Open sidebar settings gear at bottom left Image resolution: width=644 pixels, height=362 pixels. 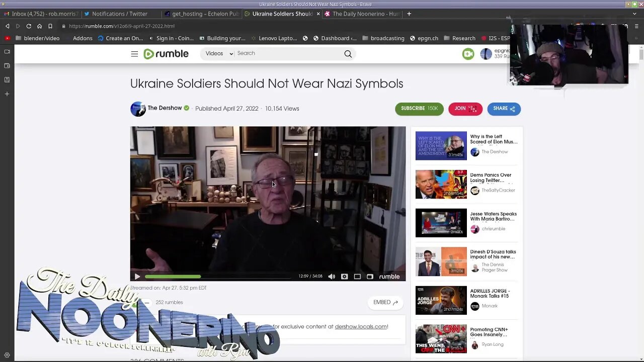[x=7, y=355]
